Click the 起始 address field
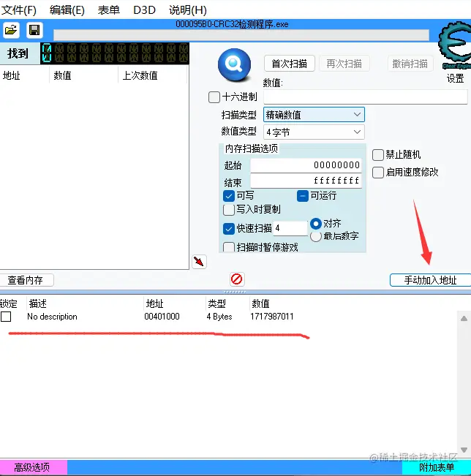Image resolution: width=471 pixels, height=476 pixels. (x=306, y=165)
